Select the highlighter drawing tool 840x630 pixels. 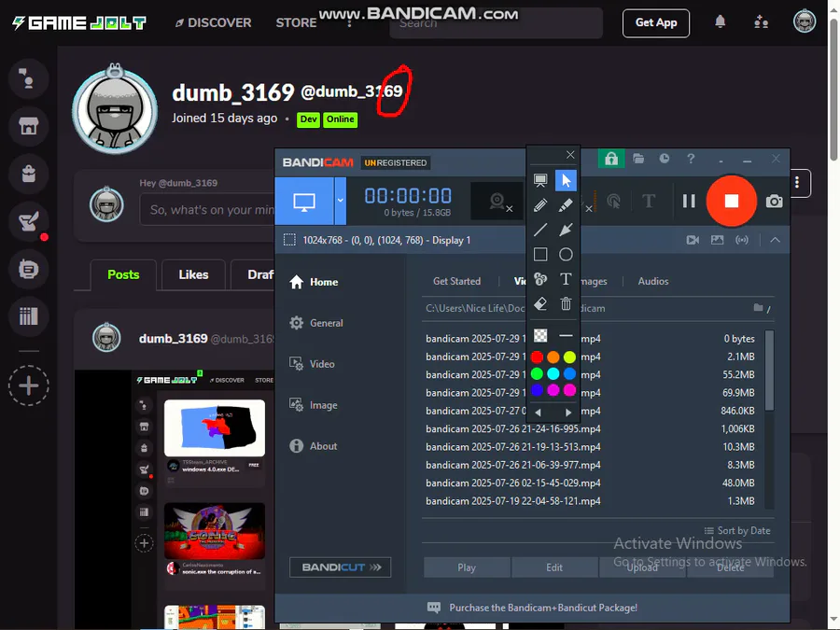click(566, 205)
